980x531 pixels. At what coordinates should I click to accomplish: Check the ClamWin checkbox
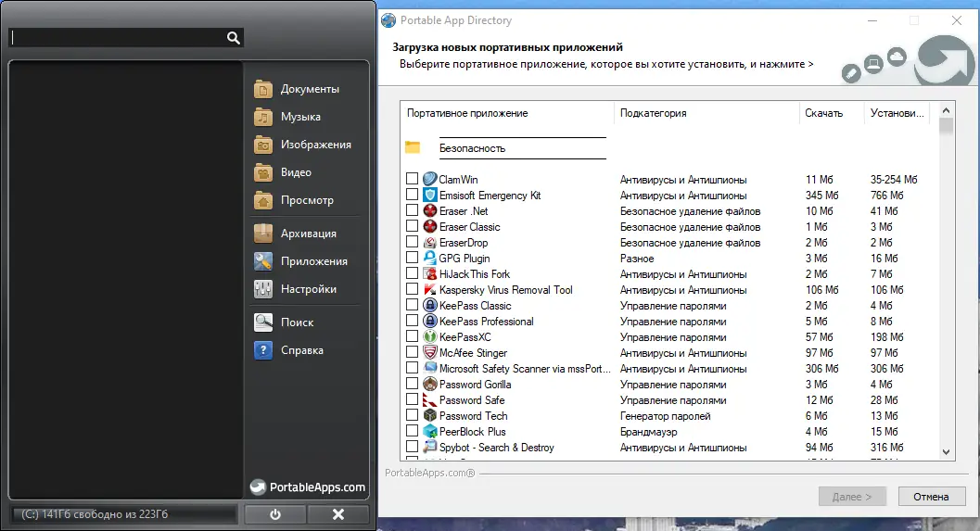[412, 179]
